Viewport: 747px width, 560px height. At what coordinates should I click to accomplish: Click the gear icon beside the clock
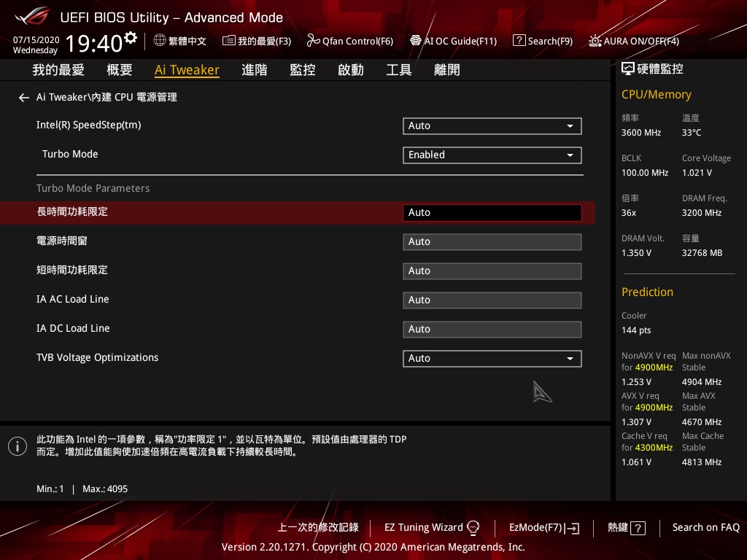pos(130,38)
